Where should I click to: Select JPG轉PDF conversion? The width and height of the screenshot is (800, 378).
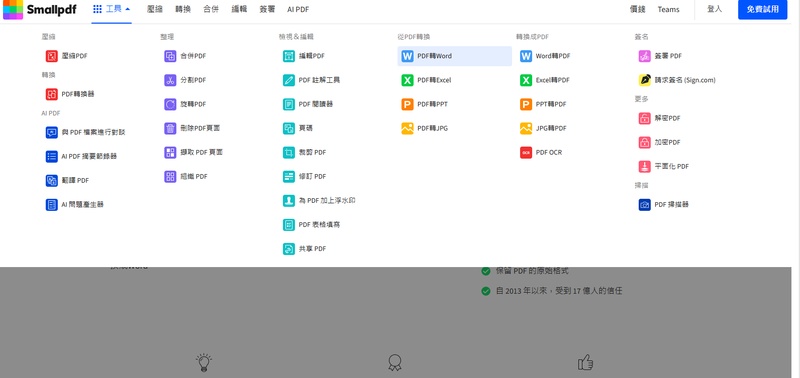click(x=543, y=128)
